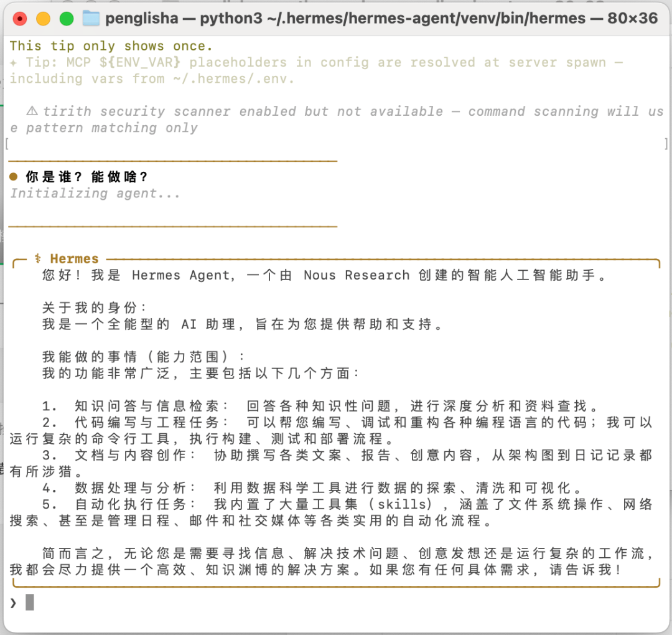
Task: Click the "我能做的事情（能力范围）：" heading
Action: (x=143, y=356)
